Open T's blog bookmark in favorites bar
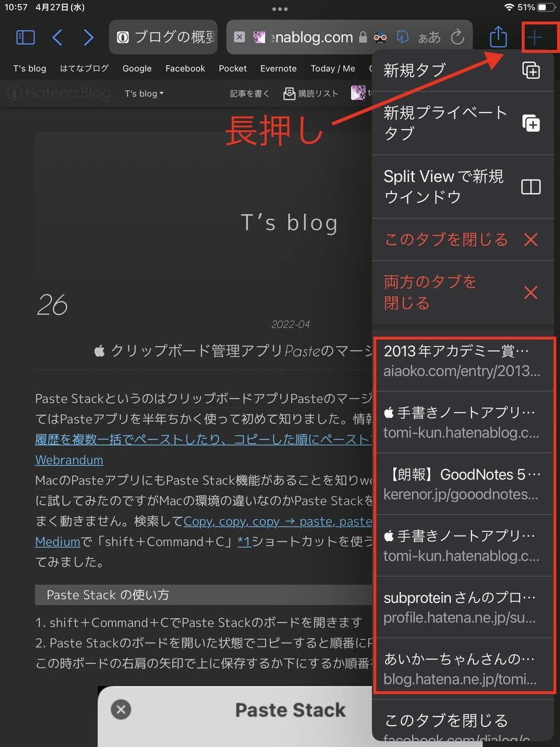Image resolution: width=560 pixels, height=747 pixels. (30, 68)
